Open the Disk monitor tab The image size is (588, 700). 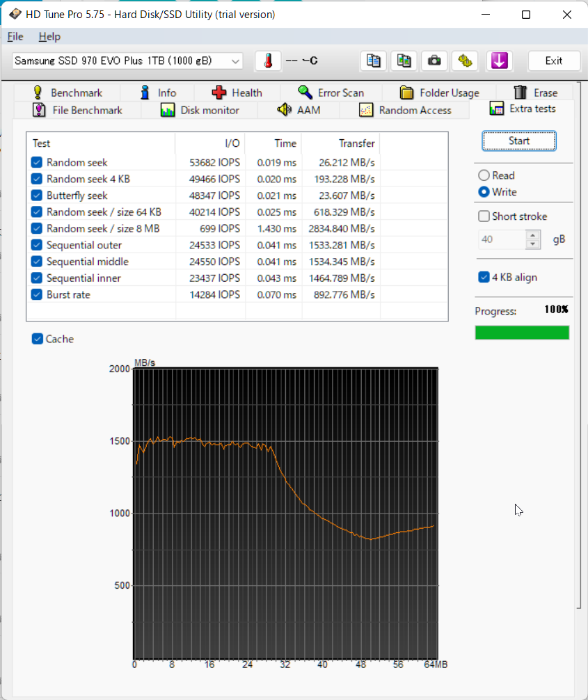200,110
